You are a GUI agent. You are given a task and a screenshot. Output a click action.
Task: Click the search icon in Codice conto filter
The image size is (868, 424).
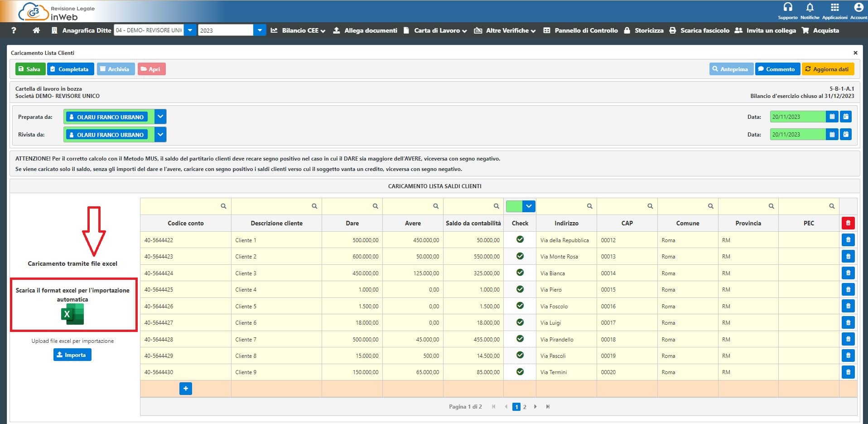pos(223,206)
